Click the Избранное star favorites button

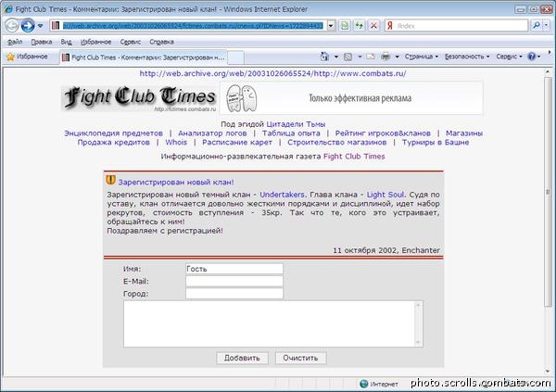[27, 57]
